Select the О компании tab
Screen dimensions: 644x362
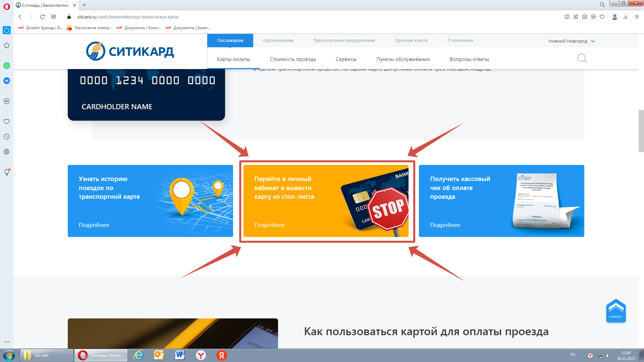coord(460,41)
